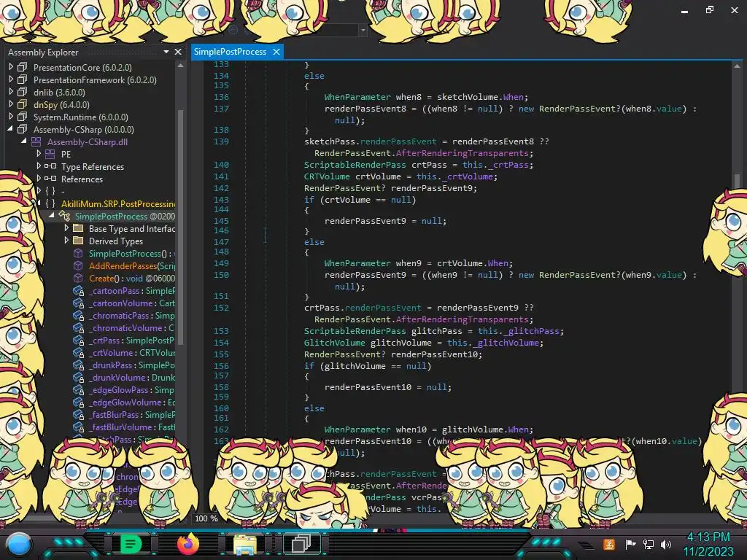
Task: Collapse the Assembly-CSharp.dll module node
Action: coord(24,141)
